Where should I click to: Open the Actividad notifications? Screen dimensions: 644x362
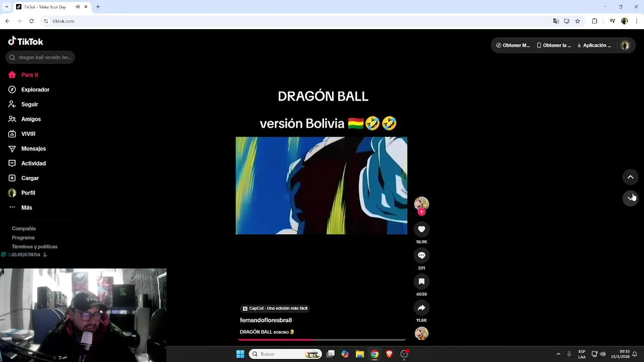(x=27, y=163)
